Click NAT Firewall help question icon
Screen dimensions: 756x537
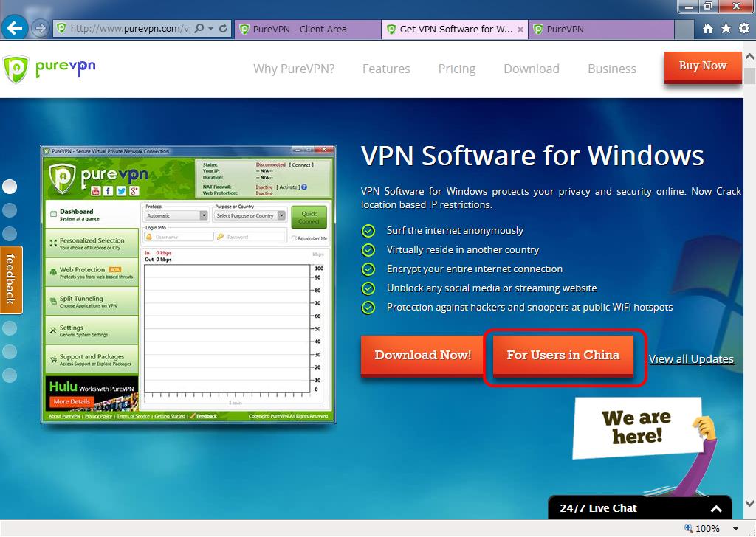click(x=304, y=187)
